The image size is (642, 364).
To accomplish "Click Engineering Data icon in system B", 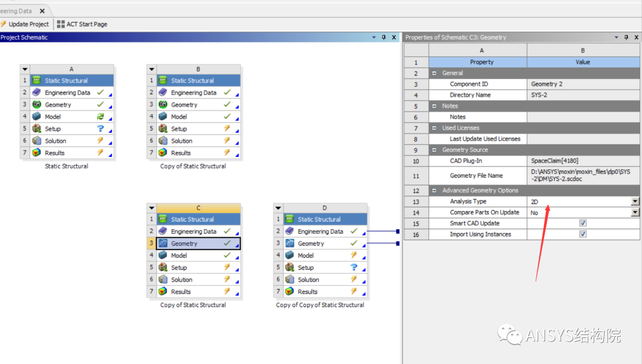I will pos(163,93).
